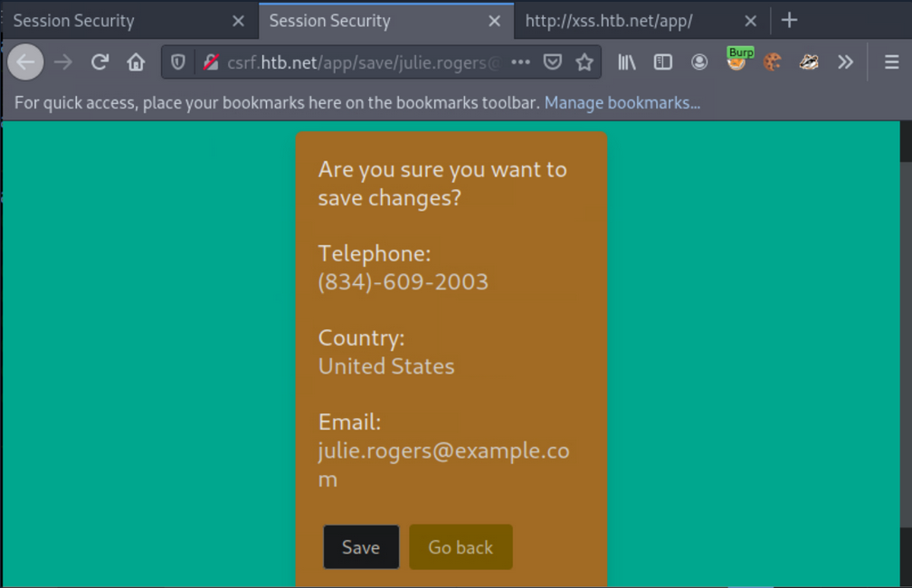Viewport: 912px width, 588px height.
Task: Expand the overflow toolbar chevron
Action: click(845, 62)
